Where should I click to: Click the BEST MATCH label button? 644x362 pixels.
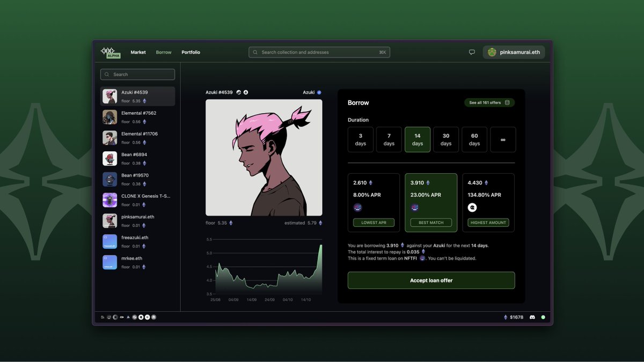(x=431, y=223)
